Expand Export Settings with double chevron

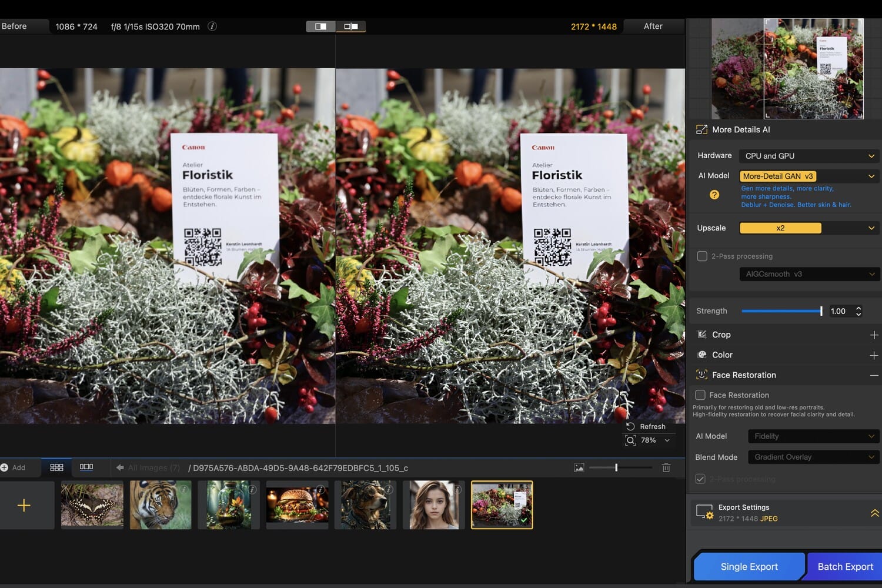875,513
